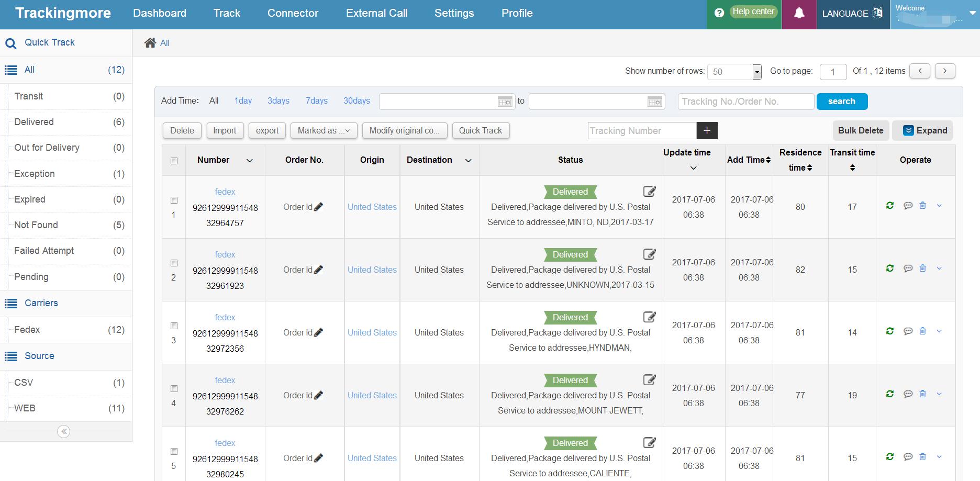Filter sidebar by Not Found status
Viewport: 980px width, 481px height.
click(66, 225)
